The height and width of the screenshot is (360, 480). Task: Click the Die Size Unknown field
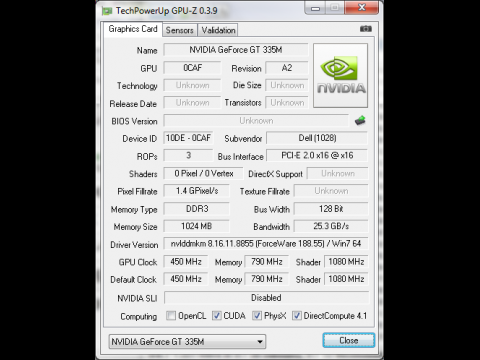(287, 85)
